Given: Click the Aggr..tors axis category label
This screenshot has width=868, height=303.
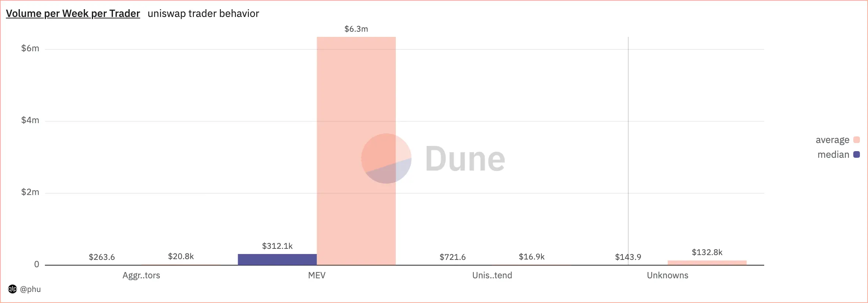Looking at the screenshot, I should [x=141, y=275].
